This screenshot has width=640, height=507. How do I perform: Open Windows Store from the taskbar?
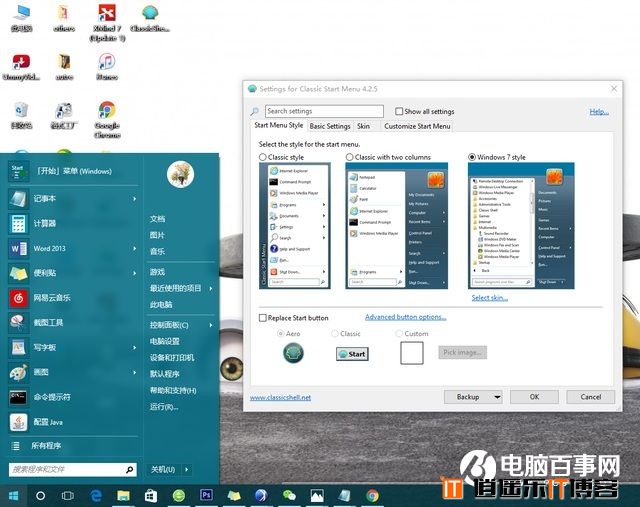(x=151, y=496)
